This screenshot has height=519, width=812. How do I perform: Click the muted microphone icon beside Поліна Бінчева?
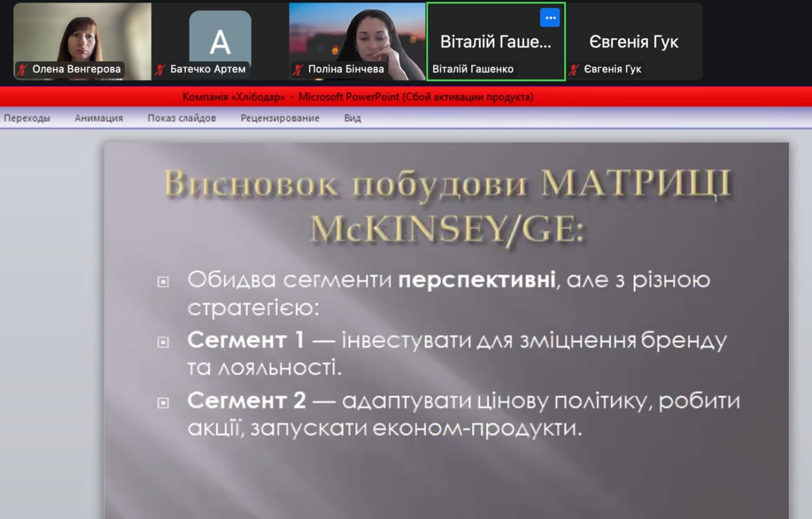pyautogui.click(x=298, y=69)
